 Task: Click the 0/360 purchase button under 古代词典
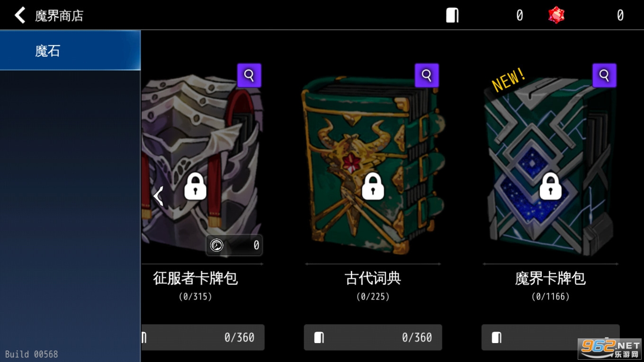pyautogui.click(x=373, y=337)
